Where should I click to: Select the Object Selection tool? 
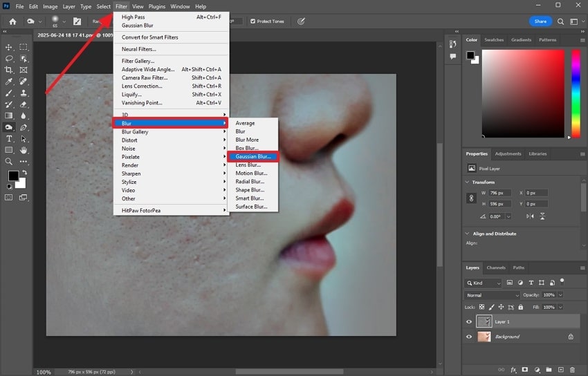pos(24,59)
